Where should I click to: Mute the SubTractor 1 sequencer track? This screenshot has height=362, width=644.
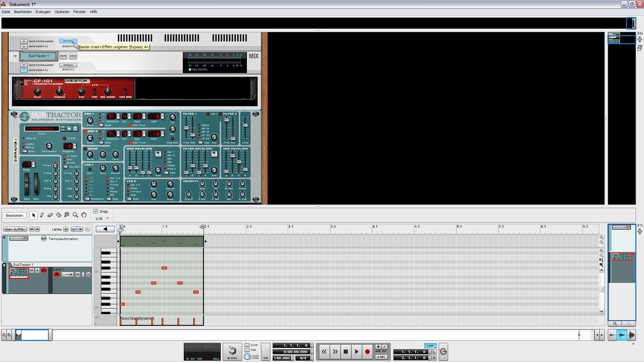pyautogui.click(x=32, y=270)
